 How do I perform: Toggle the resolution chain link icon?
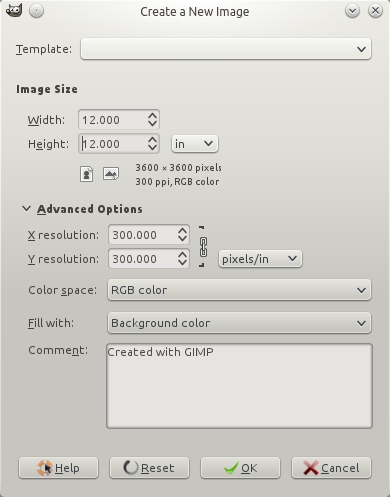(203, 247)
